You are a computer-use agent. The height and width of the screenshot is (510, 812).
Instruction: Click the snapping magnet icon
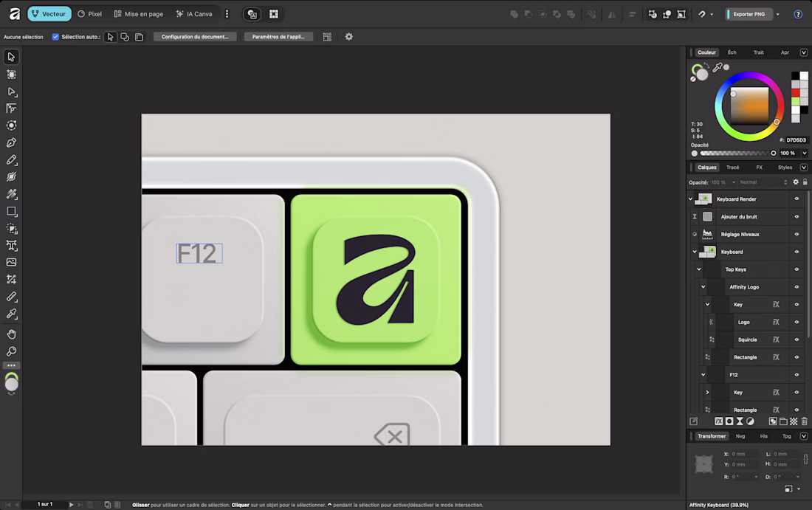point(702,15)
